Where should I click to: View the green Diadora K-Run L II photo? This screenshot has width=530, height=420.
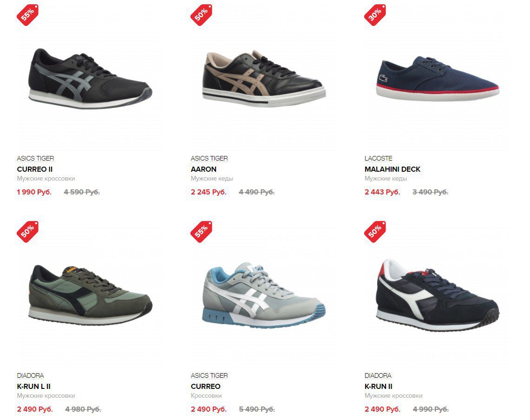click(90, 295)
